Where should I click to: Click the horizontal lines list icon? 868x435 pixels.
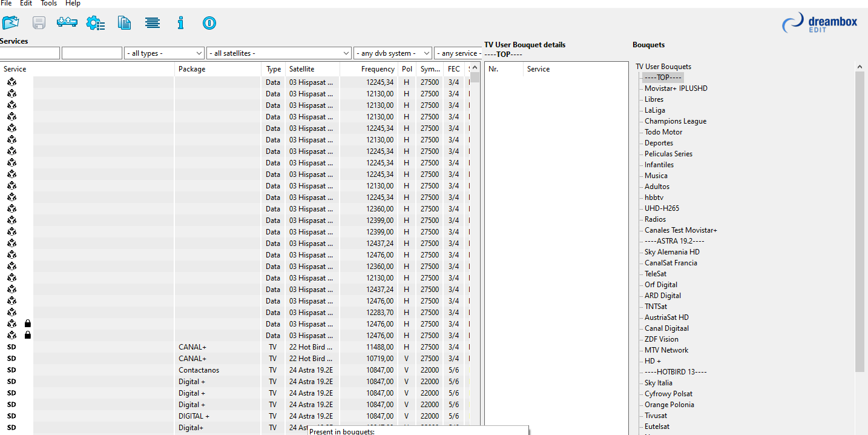pos(153,23)
